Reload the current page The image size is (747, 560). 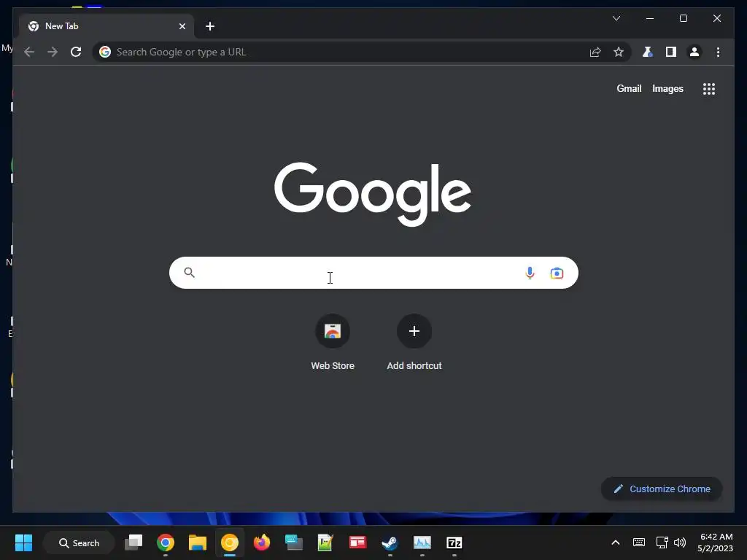pos(76,52)
